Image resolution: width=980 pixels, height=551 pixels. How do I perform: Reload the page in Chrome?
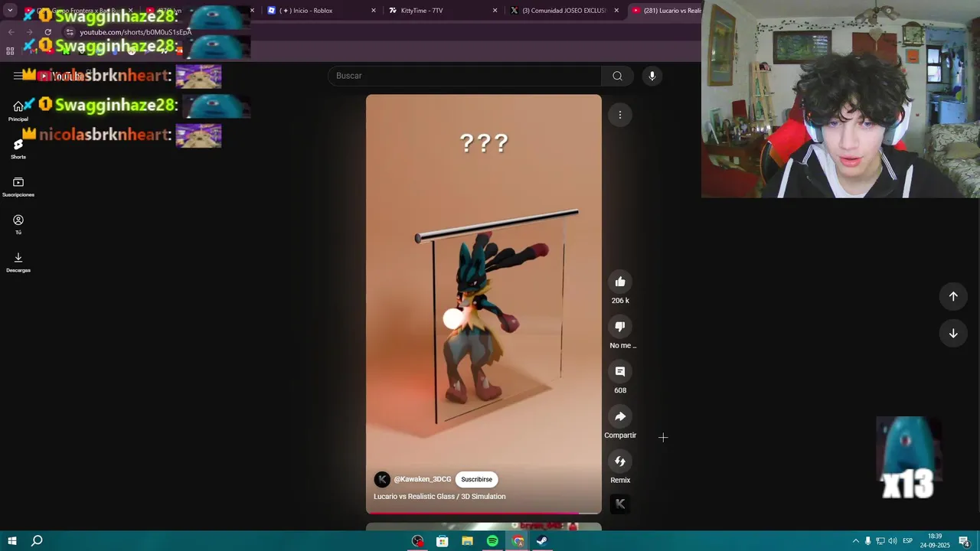(47, 32)
